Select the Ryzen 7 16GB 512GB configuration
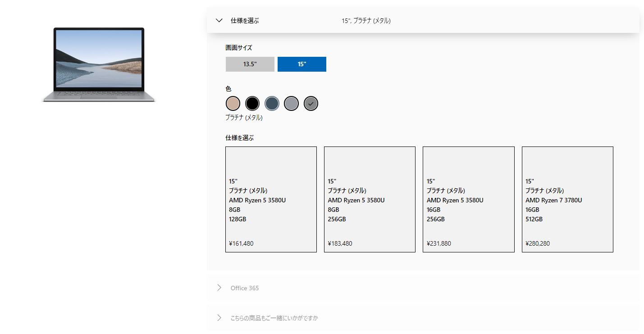The width and height of the screenshot is (644, 334). click(567, 199)
